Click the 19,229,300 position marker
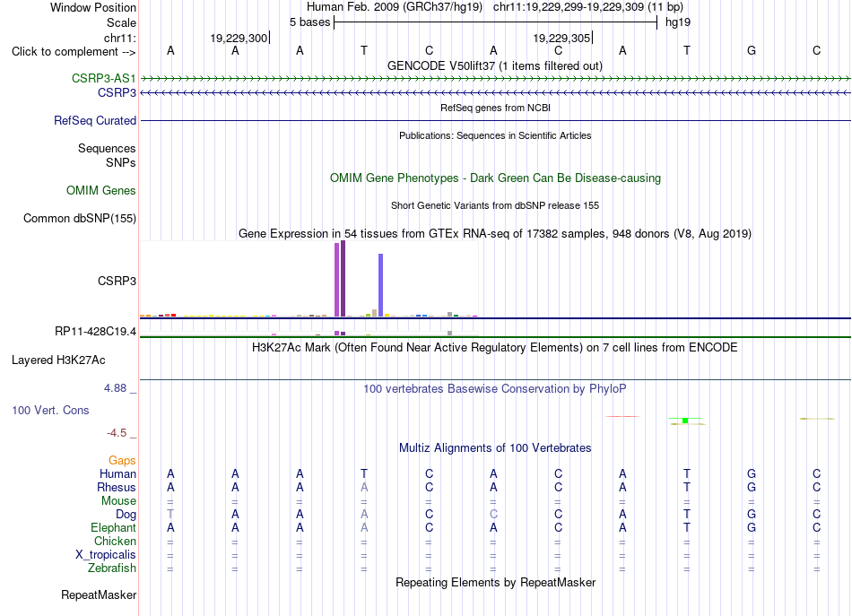 [x=239, y=38]
